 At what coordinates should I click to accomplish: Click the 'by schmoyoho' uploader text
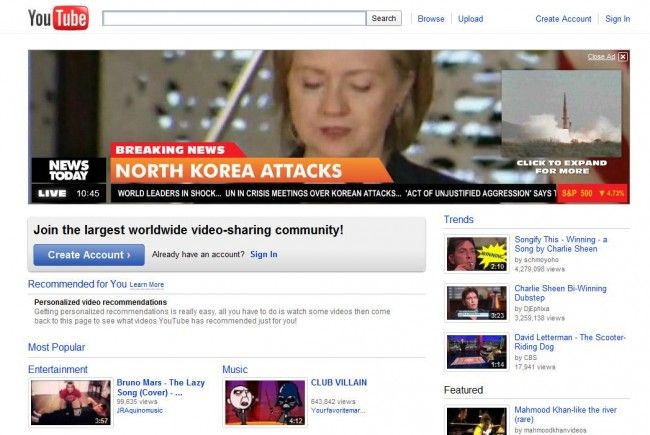coord(536,260)
